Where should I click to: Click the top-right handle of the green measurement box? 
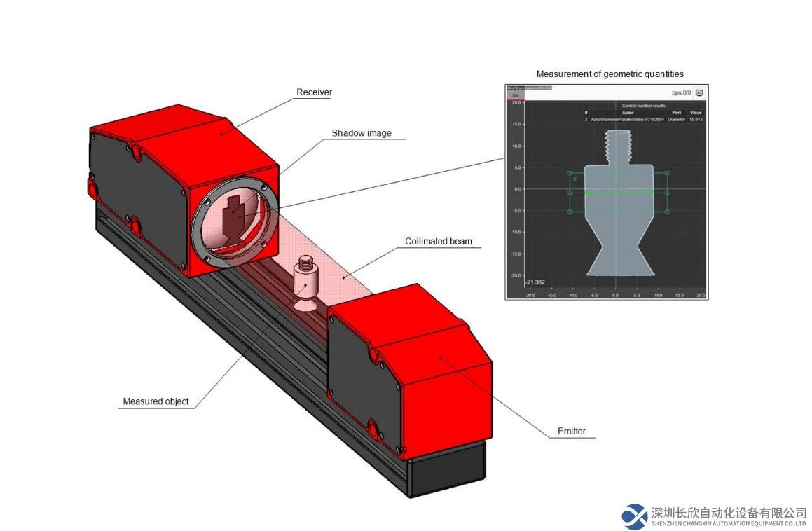pyautogui.click(x=667, y=173)
